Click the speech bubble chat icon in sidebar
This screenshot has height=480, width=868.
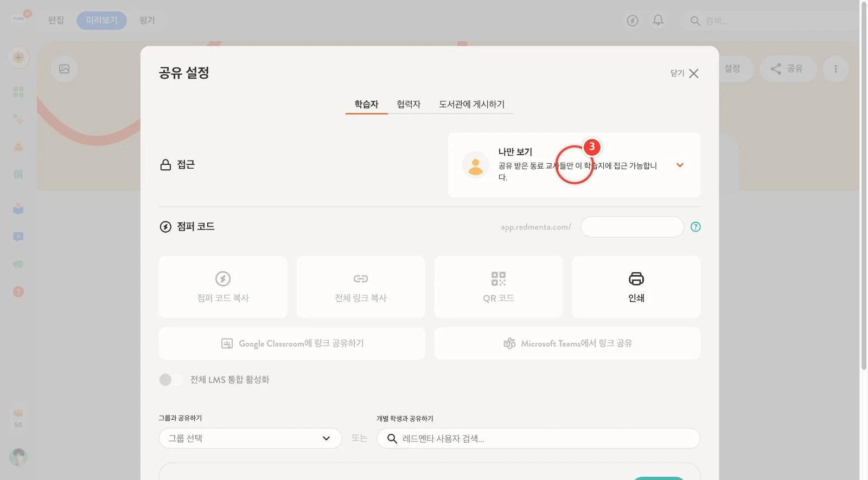(18, 236)
